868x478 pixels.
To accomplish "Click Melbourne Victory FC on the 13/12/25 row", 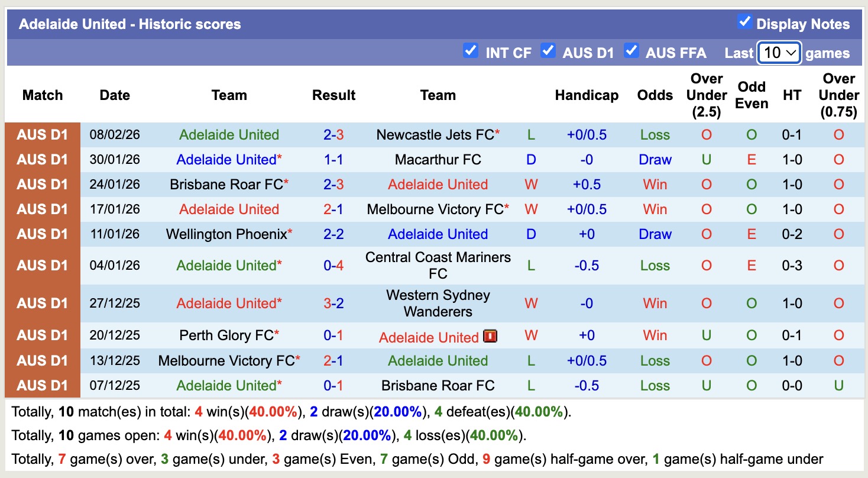I will 228,360.
